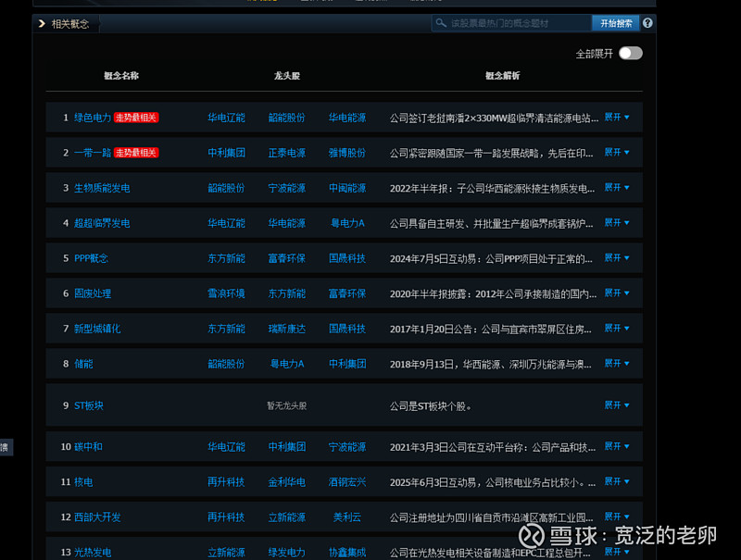
Task: Click the help question mark icon
Action: [x=647, y=23]
